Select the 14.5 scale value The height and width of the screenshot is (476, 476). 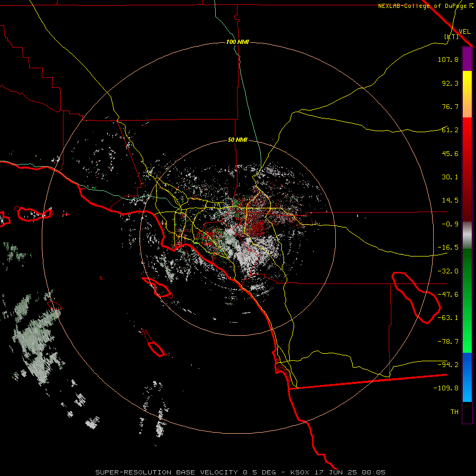coord(450,200)
